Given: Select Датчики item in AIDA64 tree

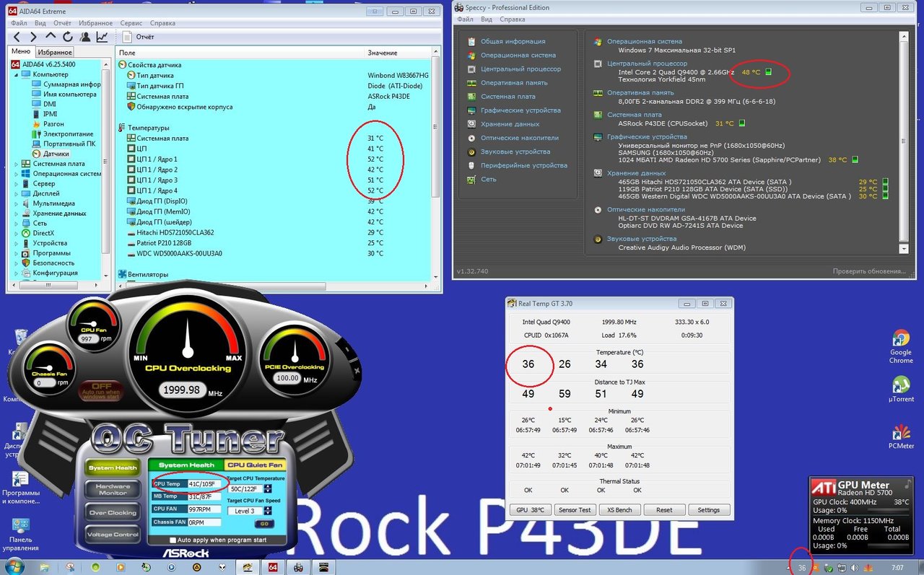Looking at the screenshot, I should [x=56, y=154].
